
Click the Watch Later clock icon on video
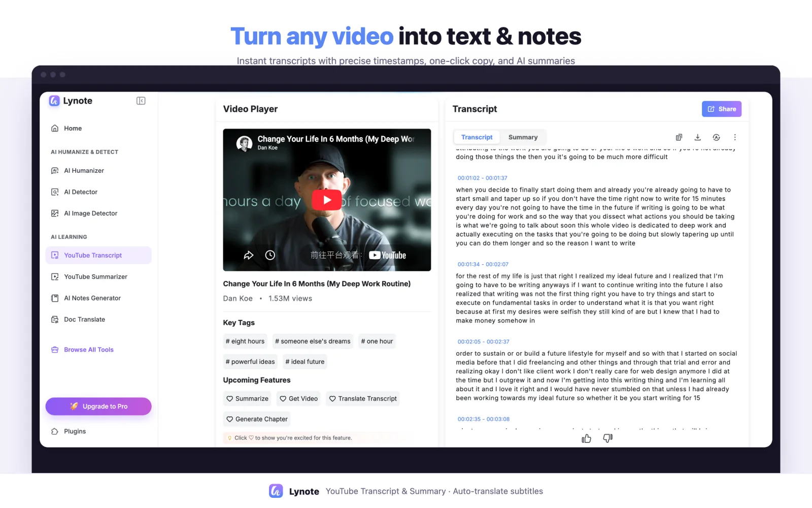(x=270, y=255)
